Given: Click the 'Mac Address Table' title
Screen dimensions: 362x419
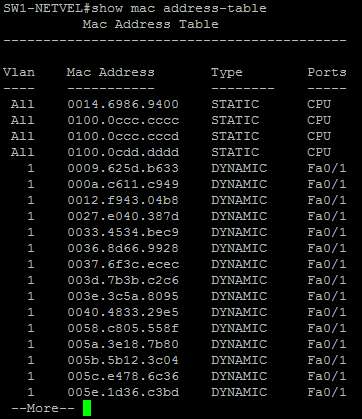Looking at the screenshot, I should [x=150, y=24].
